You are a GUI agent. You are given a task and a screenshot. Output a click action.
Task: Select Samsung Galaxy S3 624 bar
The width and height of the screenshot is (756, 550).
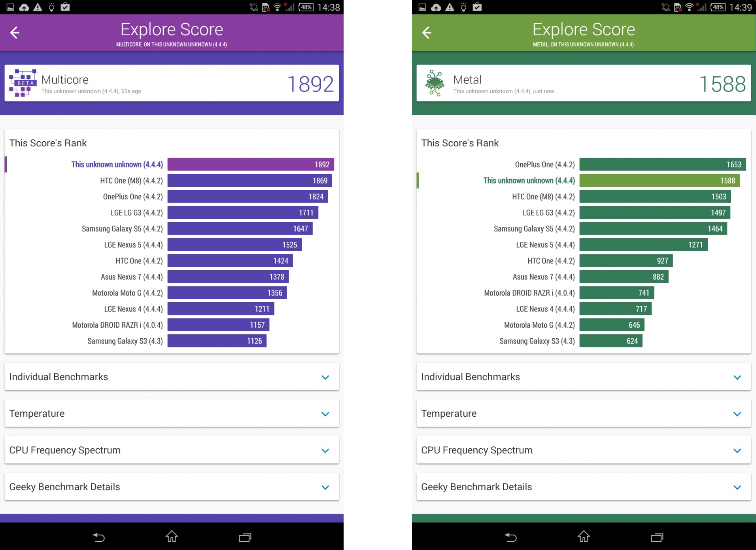point(611,341)
